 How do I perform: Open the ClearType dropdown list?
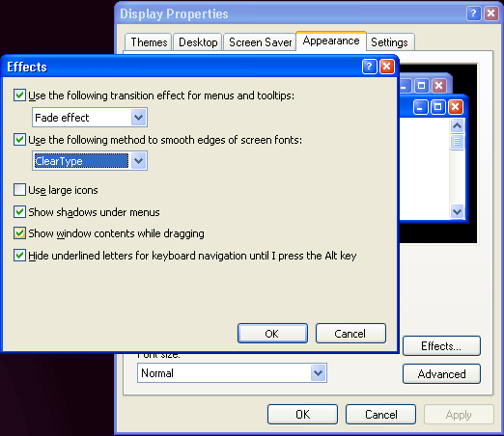click(139, 161)
